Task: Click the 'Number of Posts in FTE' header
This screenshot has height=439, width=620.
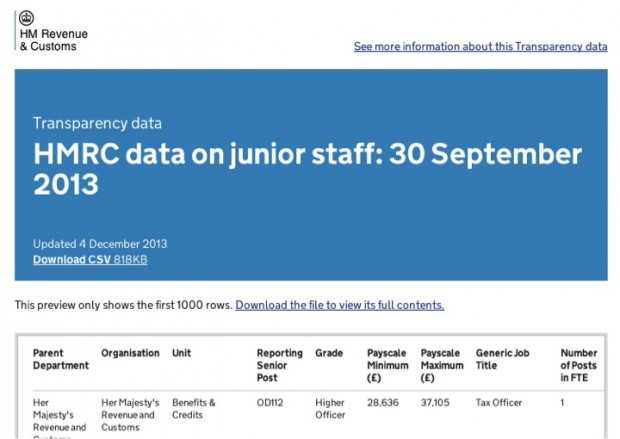Action: [x=578, y=365]
